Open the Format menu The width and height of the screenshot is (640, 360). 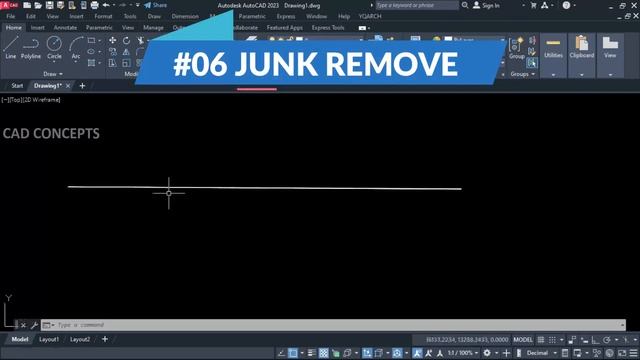point(103,16)
